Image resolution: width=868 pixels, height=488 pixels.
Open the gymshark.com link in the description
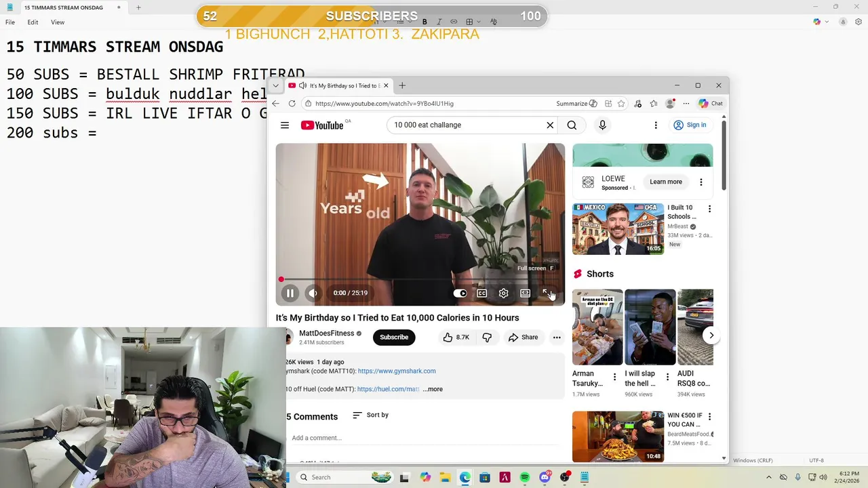coord(397,371)
